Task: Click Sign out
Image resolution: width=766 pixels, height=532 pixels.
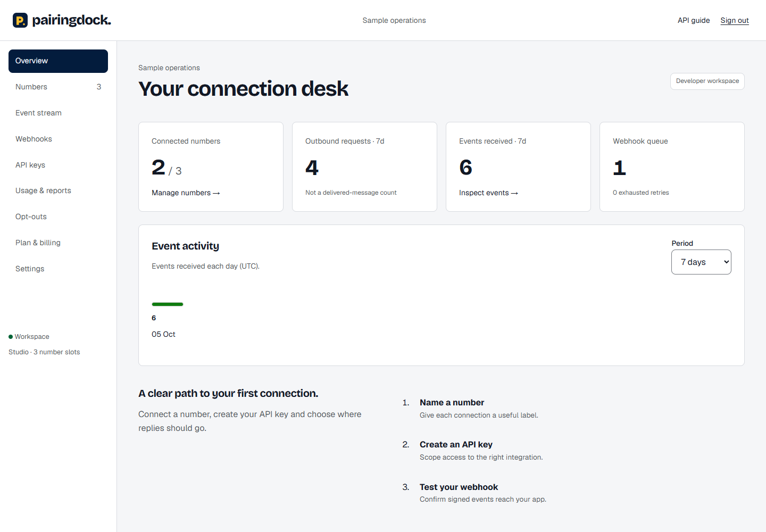Action: pyautogui.click(x=735, y=20)
